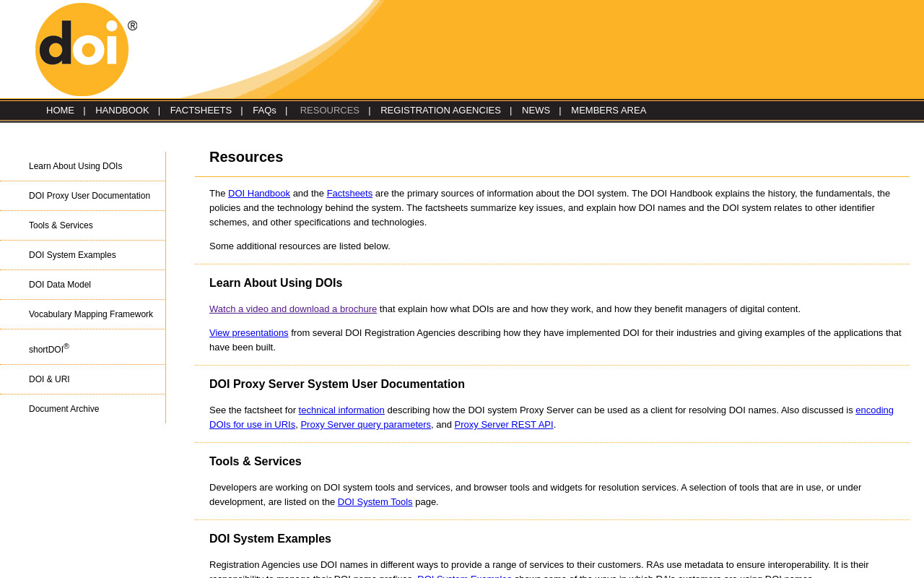Screen dimensions: 924x578
Task: Click the Tools & Services section heading
Action: 256,462
